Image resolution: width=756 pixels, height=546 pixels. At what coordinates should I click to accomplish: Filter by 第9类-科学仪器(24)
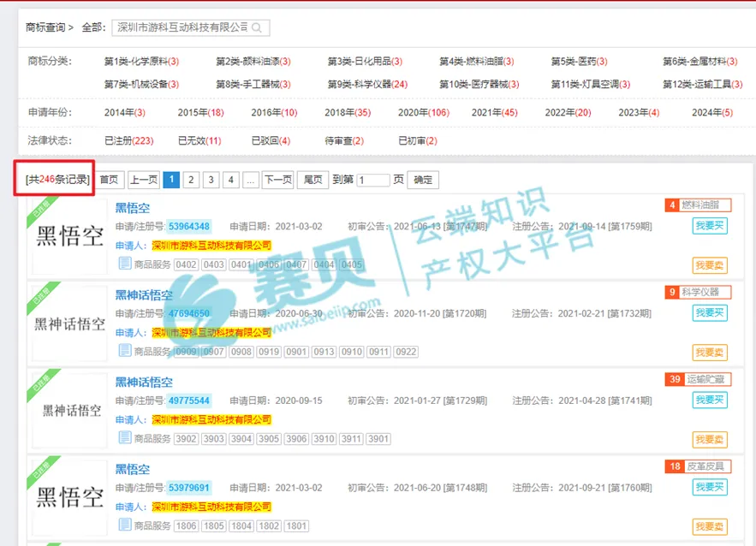tap(367, 85)
